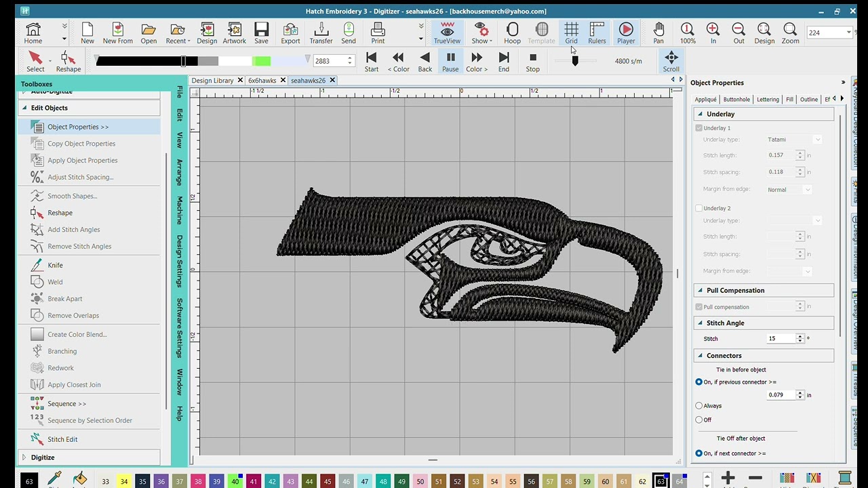Collapse the Underlay section
Image resolution: width=868 pixels, height=488 pixels.
[700, 114]
